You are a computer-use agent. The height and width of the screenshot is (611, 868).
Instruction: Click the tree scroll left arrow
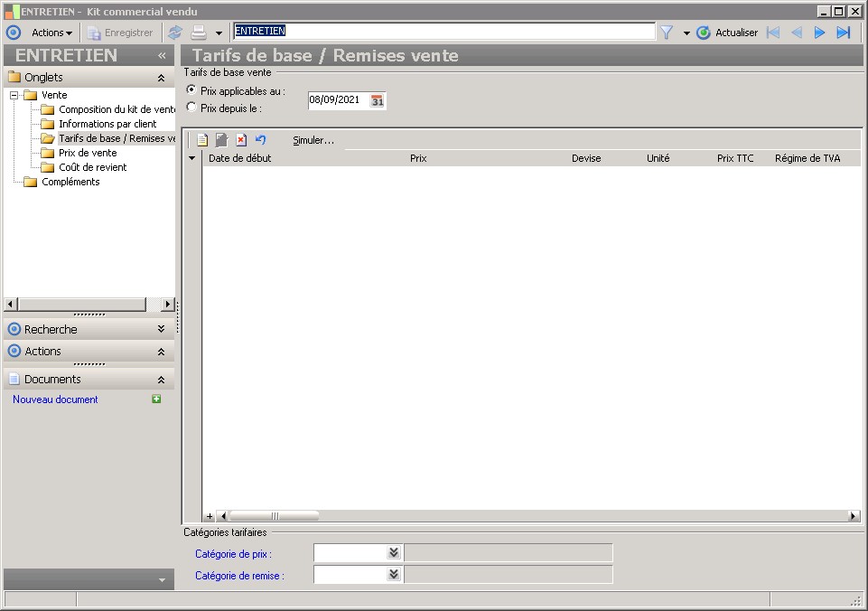(10, 304)
